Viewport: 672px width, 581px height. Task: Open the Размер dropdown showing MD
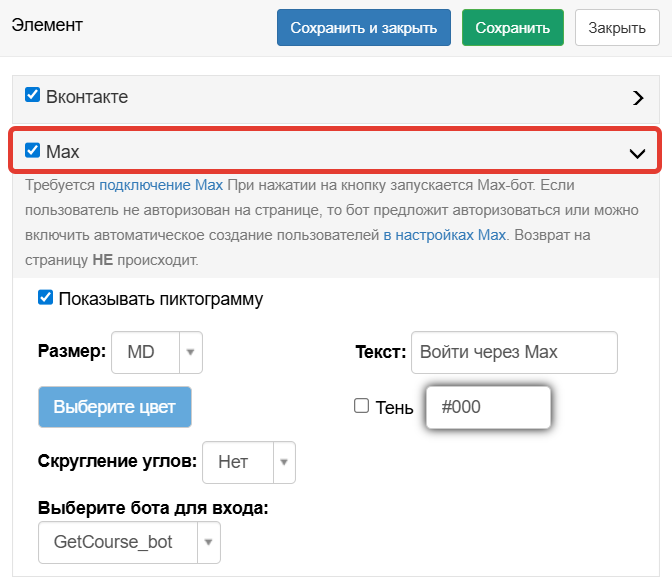click(157, 352)
